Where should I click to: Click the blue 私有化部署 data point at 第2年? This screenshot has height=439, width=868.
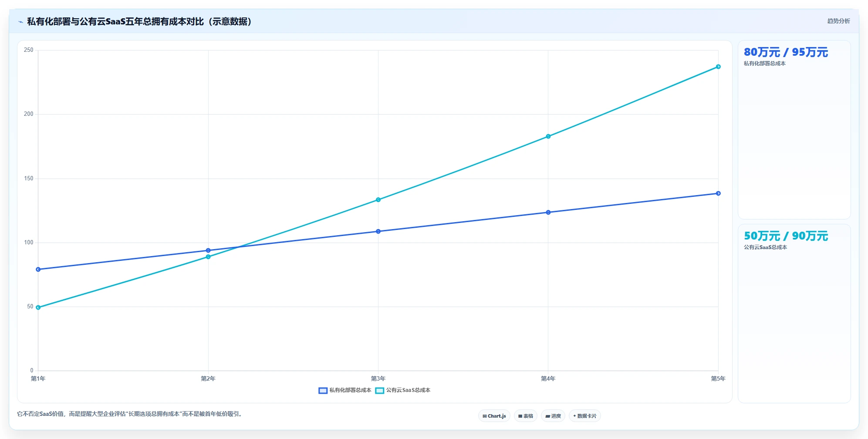pyautogui.click(x=208, y=250)
